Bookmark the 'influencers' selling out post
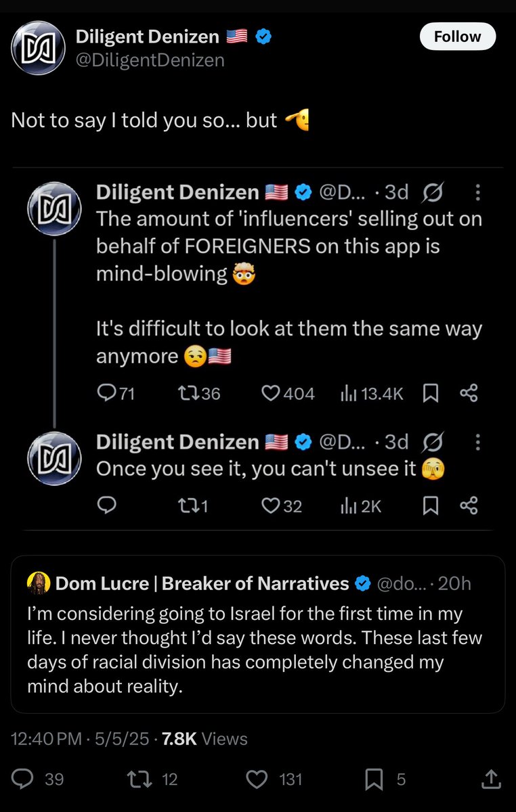The height and width of the screenshot is (812, 516). 430,393
